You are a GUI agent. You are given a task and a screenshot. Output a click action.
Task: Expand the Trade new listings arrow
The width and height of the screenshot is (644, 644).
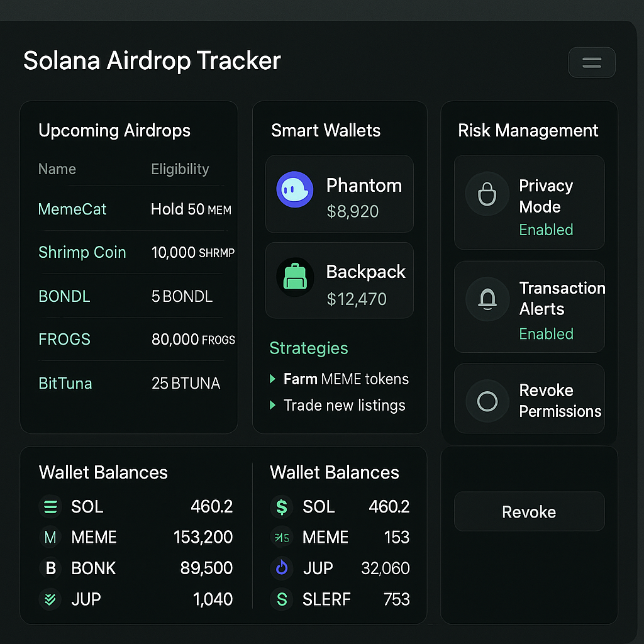click(x=272, y=406)
